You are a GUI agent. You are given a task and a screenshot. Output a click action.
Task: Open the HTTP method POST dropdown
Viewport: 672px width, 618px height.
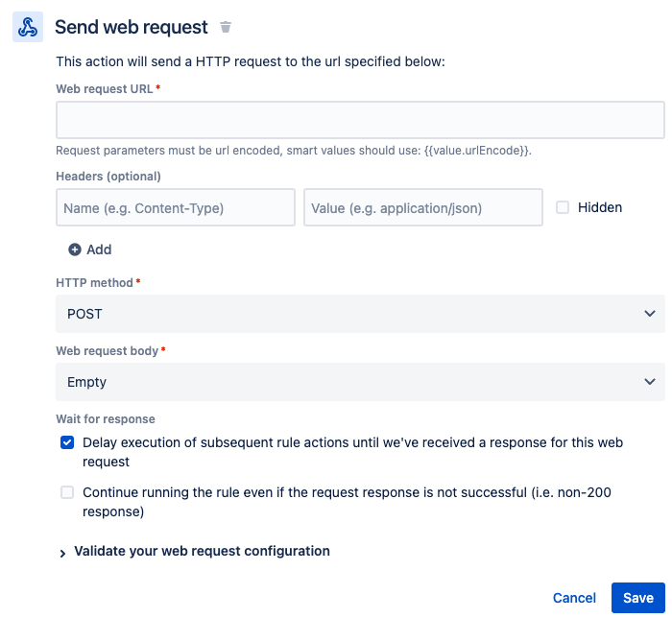[360, 314]
